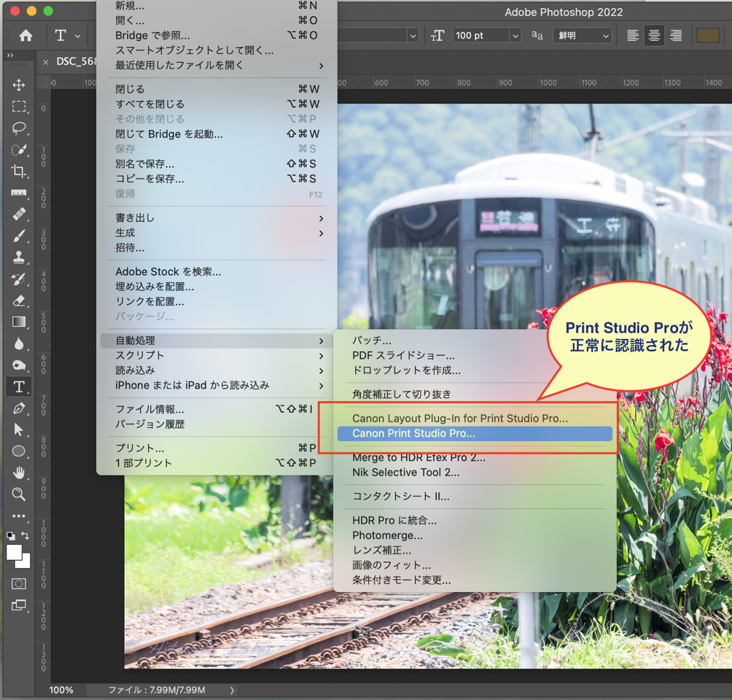Select the Sponge tool
The height and width of the screenshot is (700, 732).
[x=19, y=365]
